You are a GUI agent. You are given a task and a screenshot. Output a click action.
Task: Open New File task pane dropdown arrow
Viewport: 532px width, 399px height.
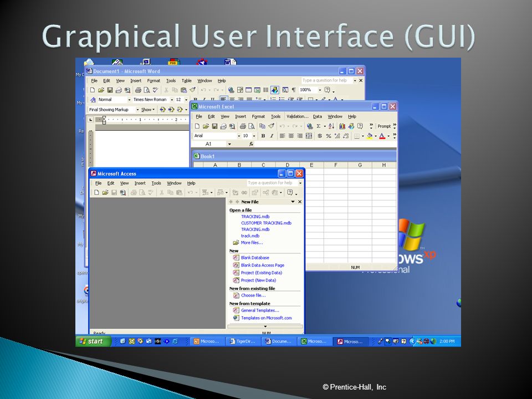coord(293,202)
